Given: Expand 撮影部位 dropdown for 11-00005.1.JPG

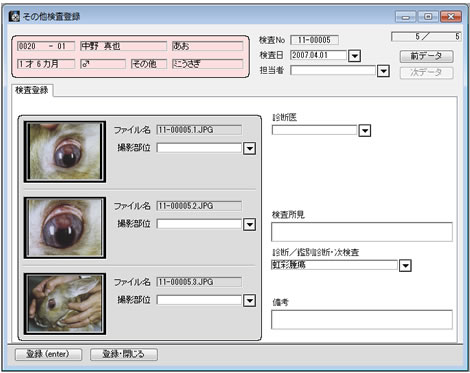Looking at the screenshot, I should coord(249,148).
